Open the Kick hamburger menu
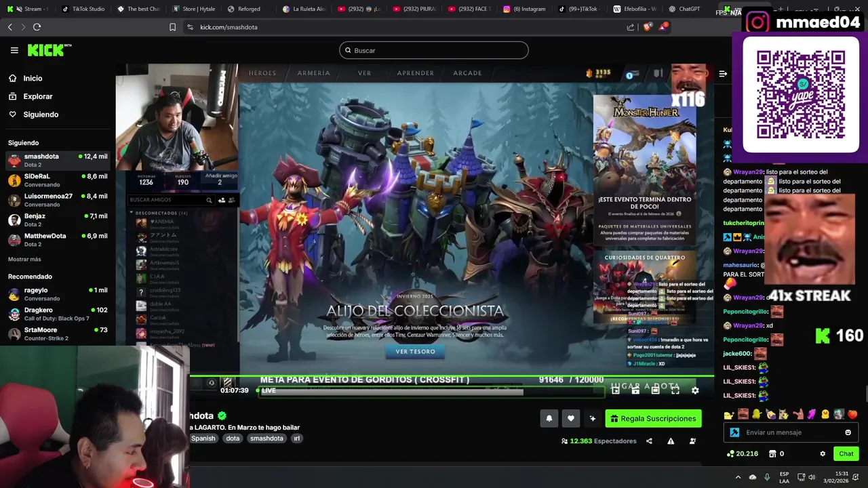 point(14,50)
